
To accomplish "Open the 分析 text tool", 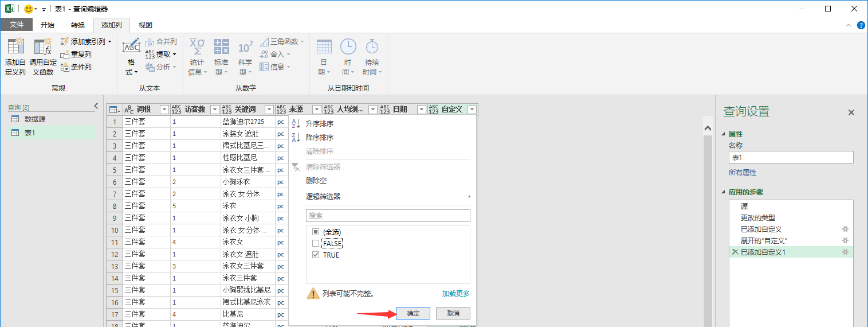I will (x=160, y=67).
